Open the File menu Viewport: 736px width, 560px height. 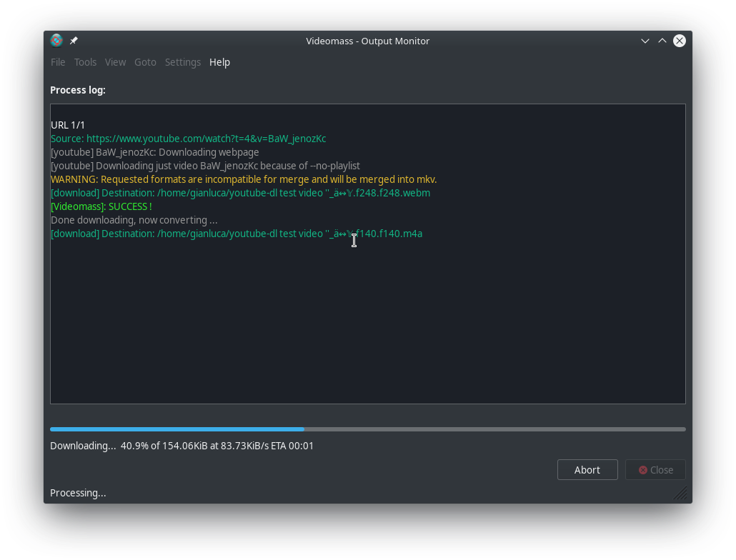[58, 62]
